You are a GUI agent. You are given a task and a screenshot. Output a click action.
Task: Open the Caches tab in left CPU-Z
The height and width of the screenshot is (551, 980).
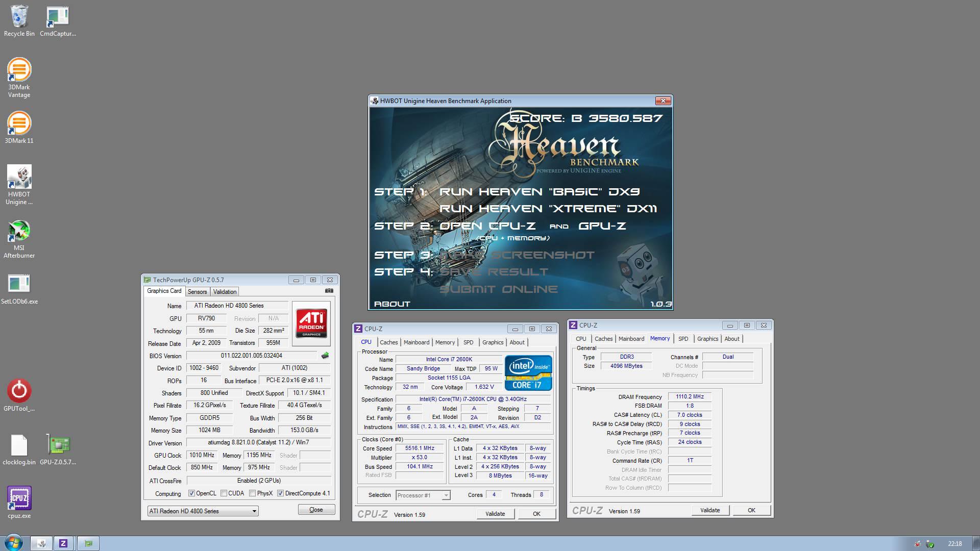point(388,342)
